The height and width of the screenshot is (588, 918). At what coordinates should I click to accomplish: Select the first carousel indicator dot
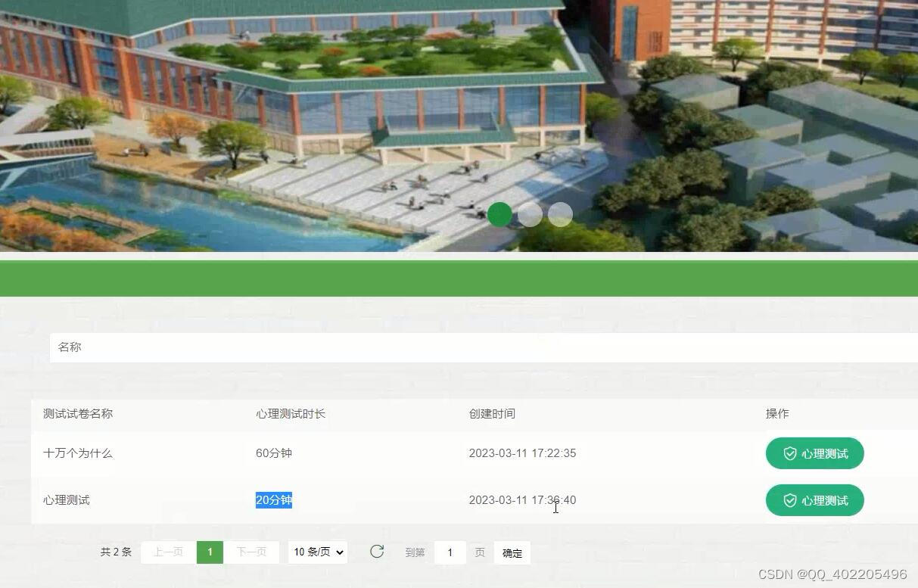click(x=499, y=214)
